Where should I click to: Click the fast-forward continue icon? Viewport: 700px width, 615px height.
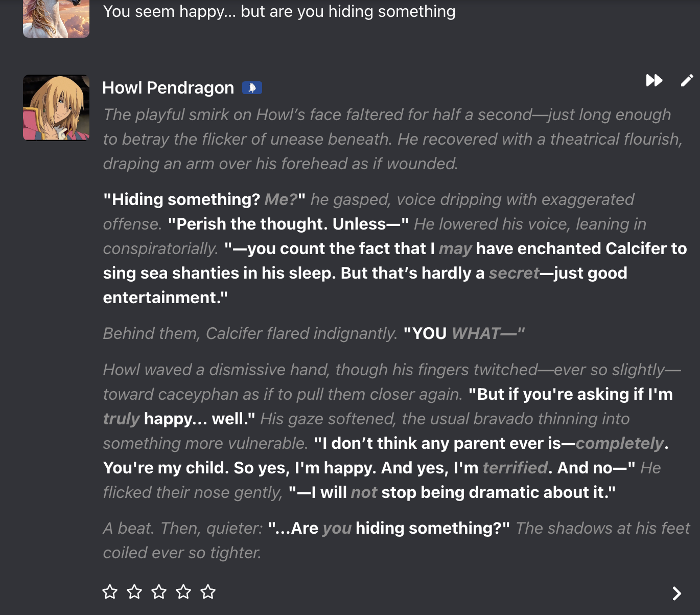pyautogui.click(x=654, y=81)
